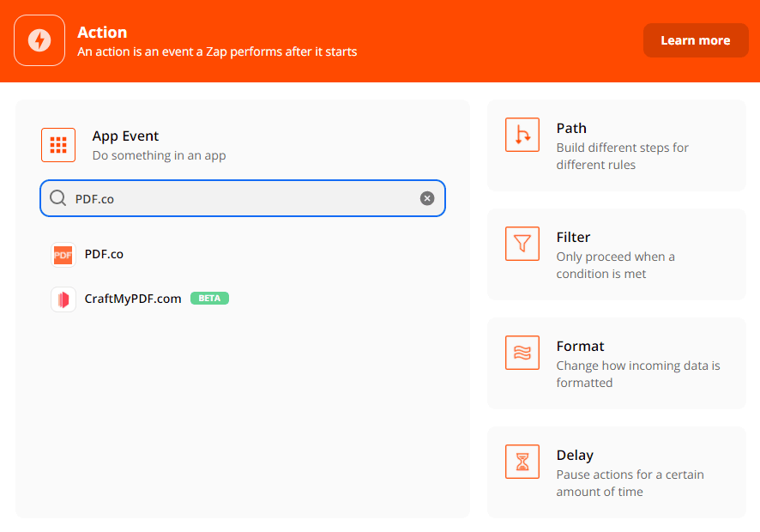Select the Filter funnel icon
Viewport: 760px width, 532px height.
(522, 244)
